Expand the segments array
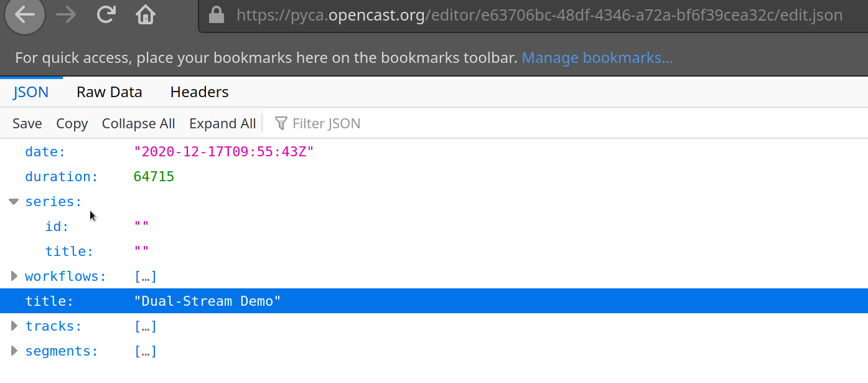The height and width of the screenshot is (383, 868). coord(14,351)
